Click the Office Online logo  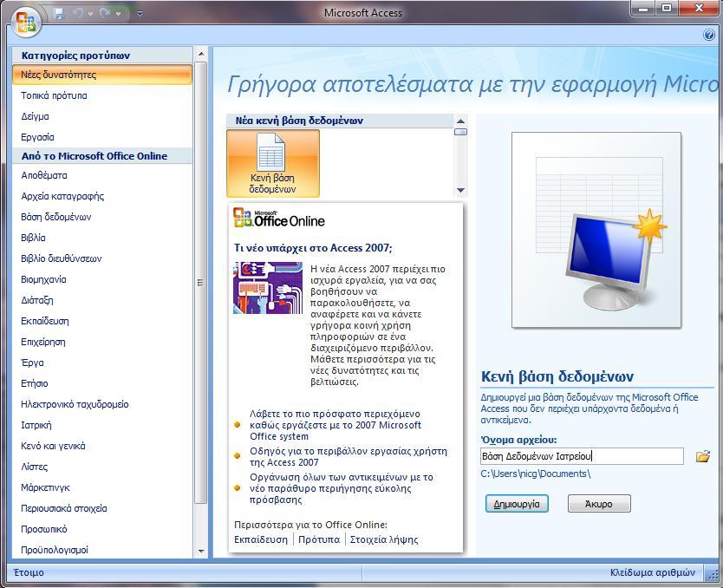pyautogui.click(x=279, y=218)
